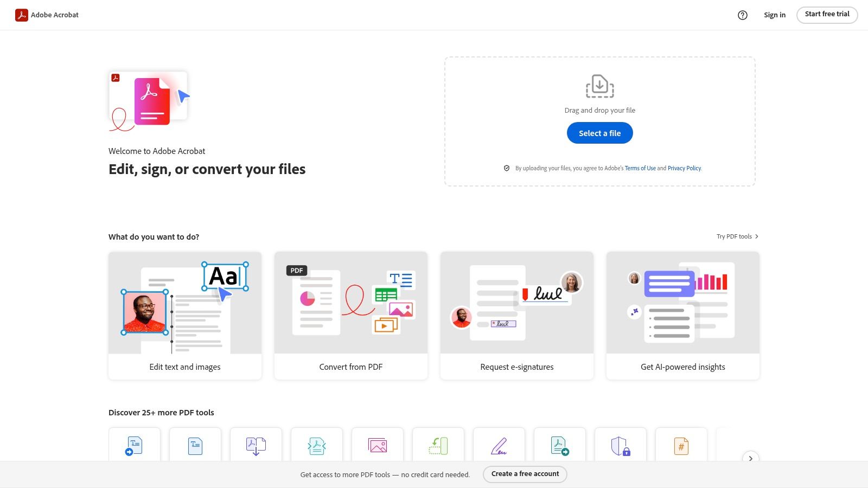The height and width of the screenshot is (488, 868).
Task: Open the pink image tool icon
Action: (x=378, y=446)
